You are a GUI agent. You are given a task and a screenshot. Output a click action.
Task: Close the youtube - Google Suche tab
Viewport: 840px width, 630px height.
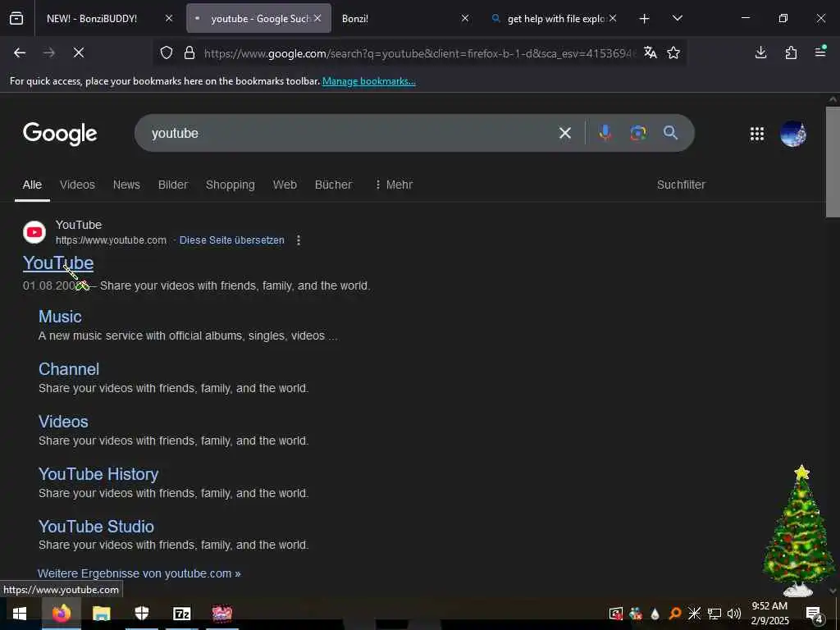pos(317,18)
